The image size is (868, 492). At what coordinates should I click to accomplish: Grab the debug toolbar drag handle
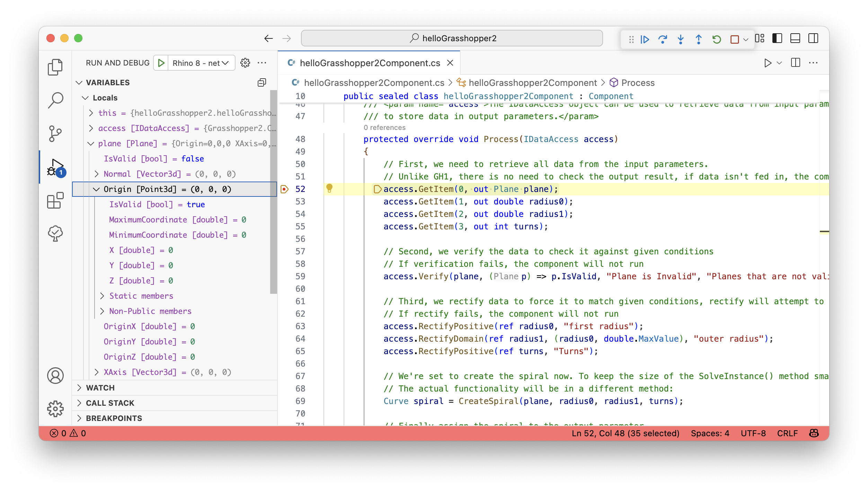pyautogui.click(x=631, y=39)
